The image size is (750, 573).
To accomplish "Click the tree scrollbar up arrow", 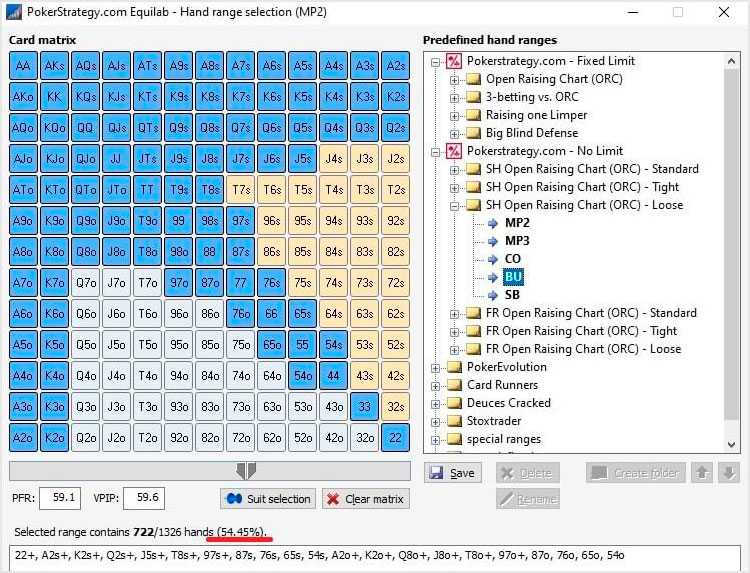I will 731,61.
